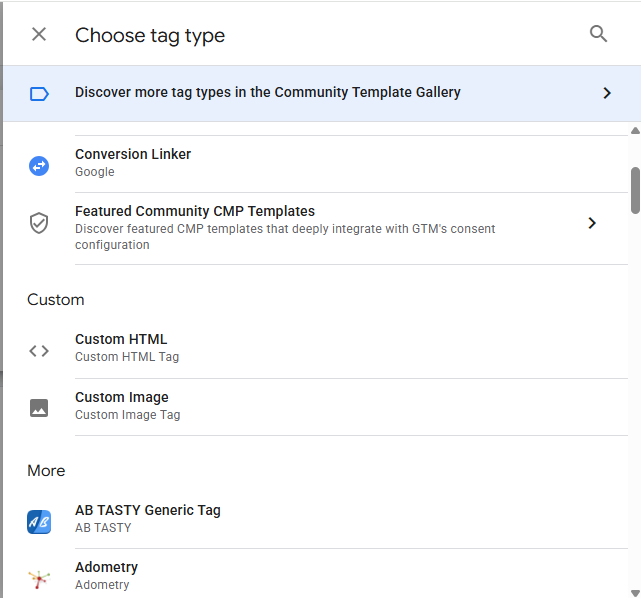Viewport: 641px width, 598px height.
Task: Click the scrollbar up arrow
Action: [635, 131]
